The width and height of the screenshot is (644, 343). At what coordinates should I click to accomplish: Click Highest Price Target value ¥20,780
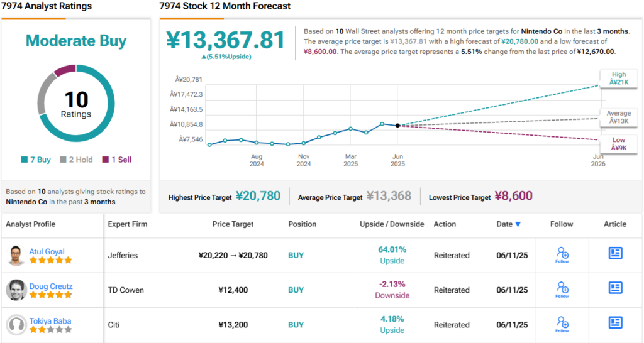tap(258, 196)
